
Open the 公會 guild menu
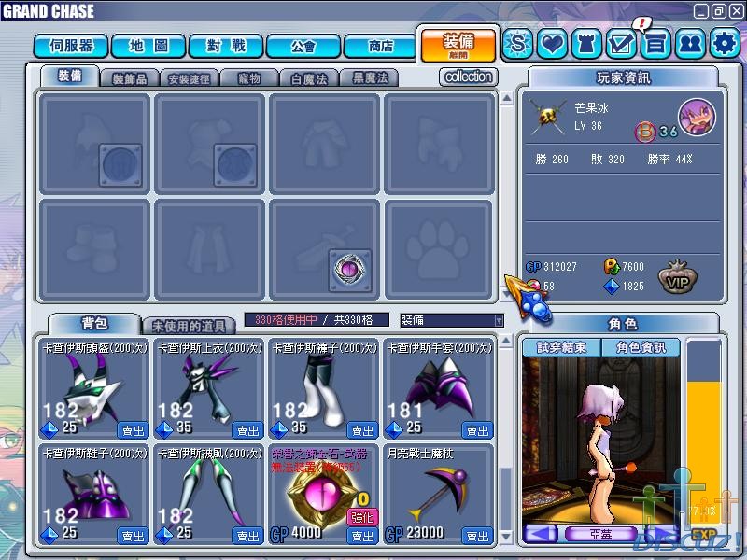tap(303, 46)
